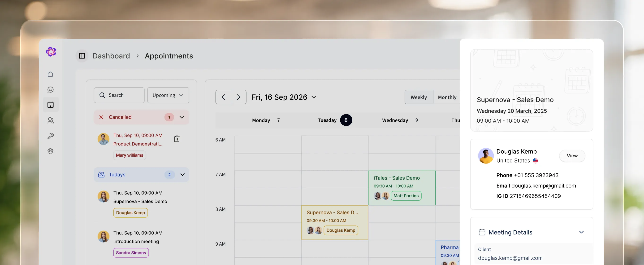Image resolution: width=644 pixels, height=265 pixels.
Task: Collapse the Meeting Details section chevron
Action: pos(582,232)
